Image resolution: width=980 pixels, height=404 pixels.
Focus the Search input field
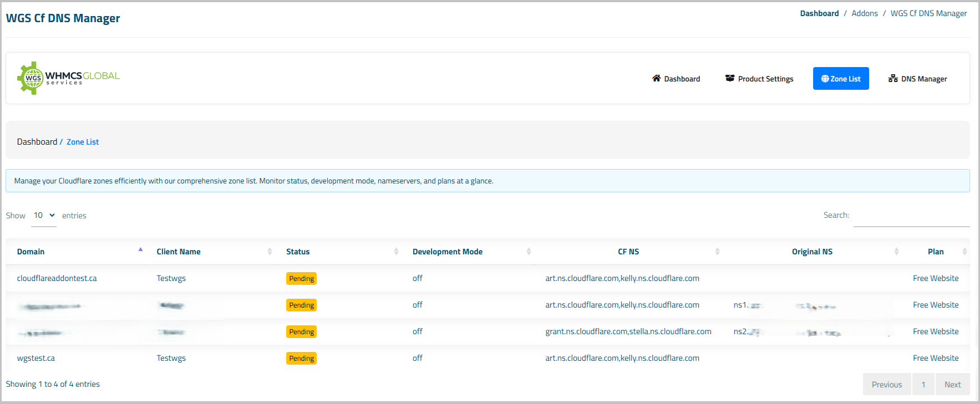click(911, 216)
